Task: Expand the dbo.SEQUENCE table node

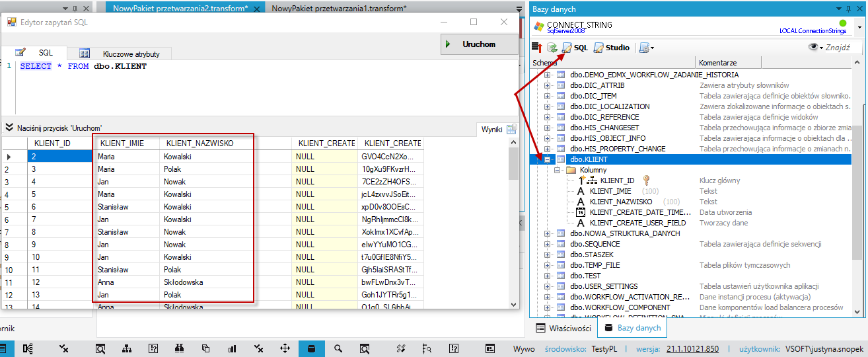Action: (x=547, y=244)
